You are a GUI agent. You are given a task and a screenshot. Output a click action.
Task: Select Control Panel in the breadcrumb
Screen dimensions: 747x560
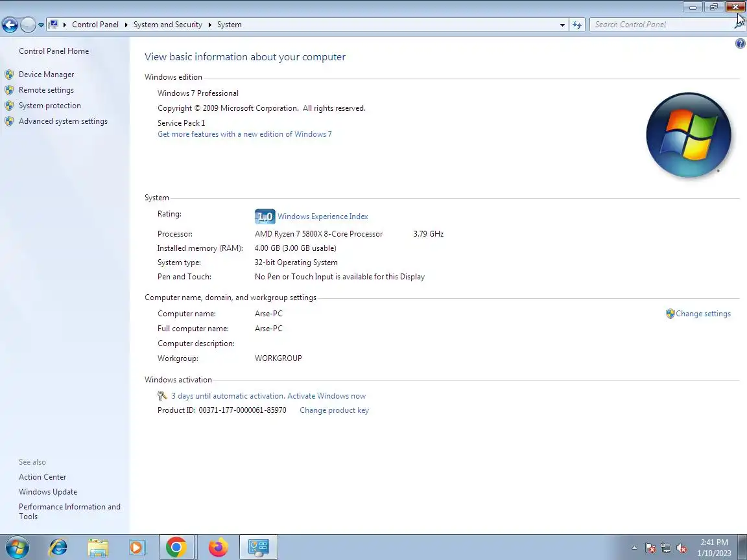coord(95,25)
